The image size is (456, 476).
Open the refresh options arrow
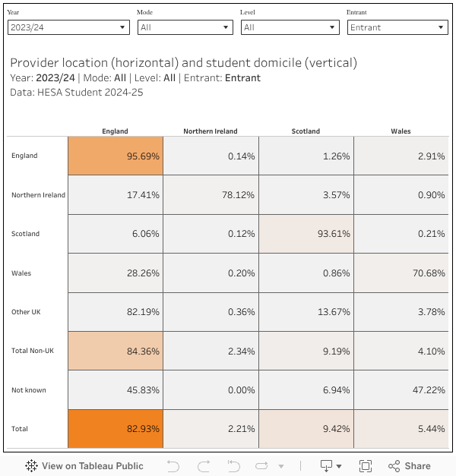281,466
